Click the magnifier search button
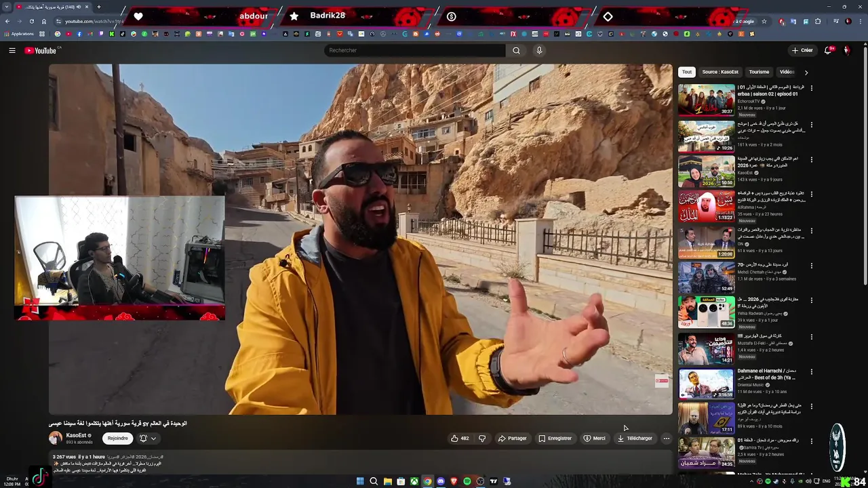Viewport: 868px width, 488px height. tap(516, 50)
